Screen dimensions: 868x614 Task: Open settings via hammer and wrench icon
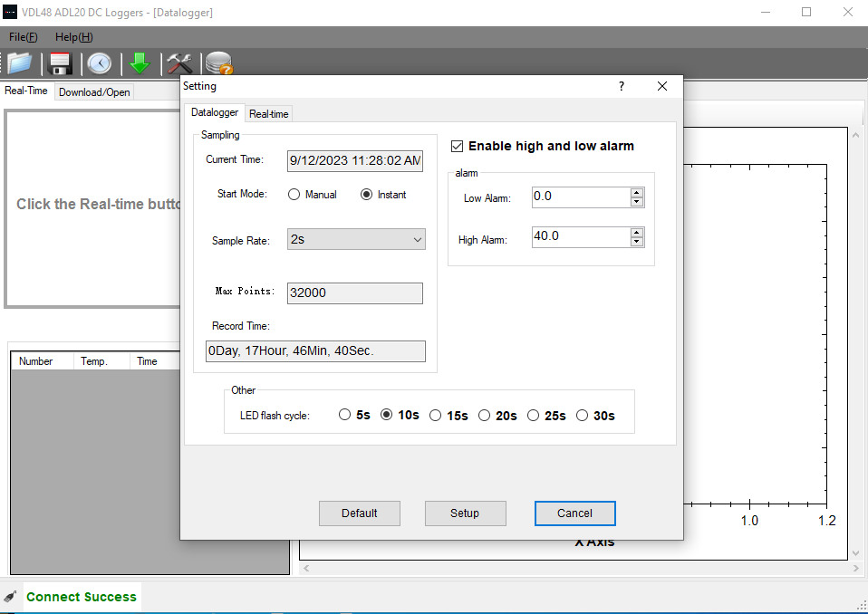pos(178,63)
